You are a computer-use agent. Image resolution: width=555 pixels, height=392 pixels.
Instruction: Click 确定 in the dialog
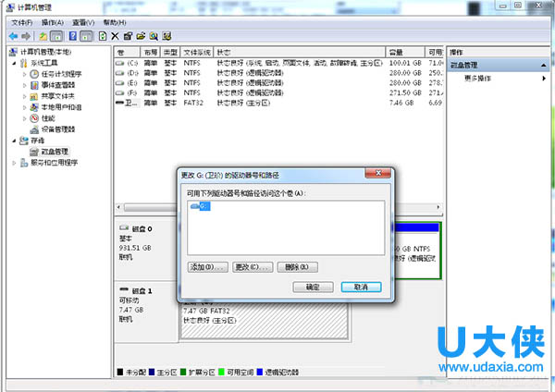point(313,287)
